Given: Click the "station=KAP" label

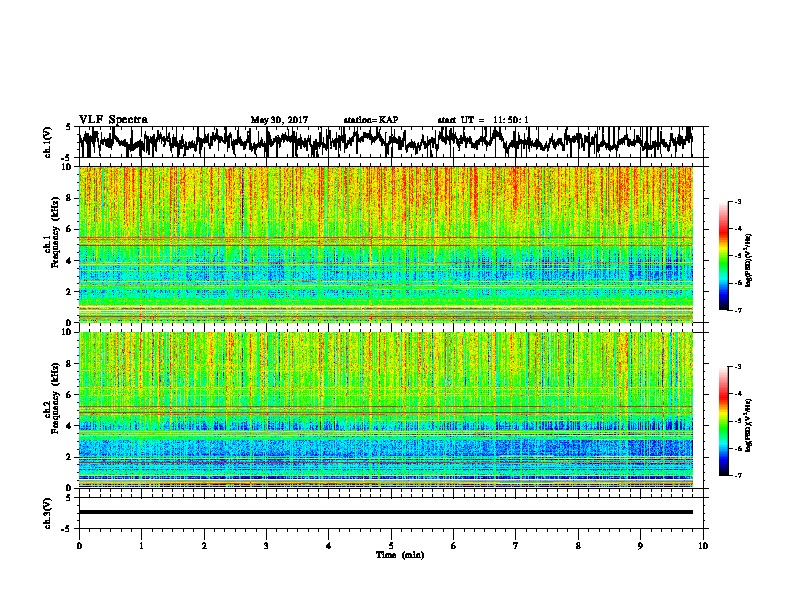Looking at the screenshot, I should point(371,120).
